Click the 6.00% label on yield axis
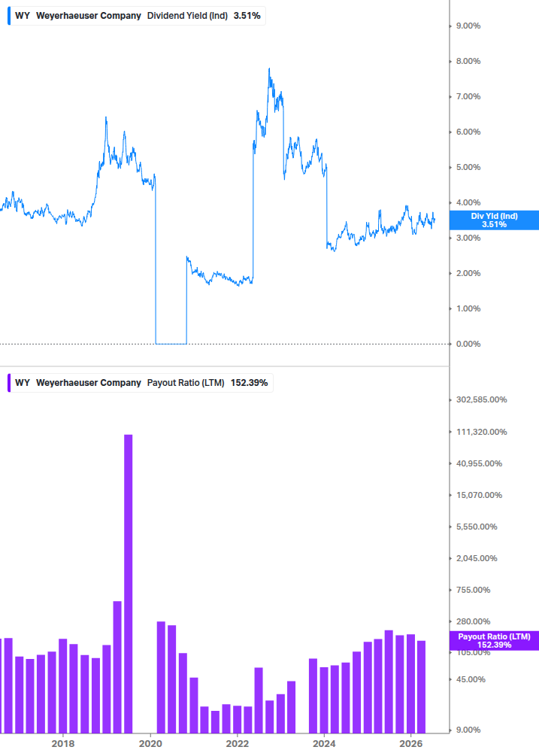Screen dimensions: 539x756 pos(468,132)
